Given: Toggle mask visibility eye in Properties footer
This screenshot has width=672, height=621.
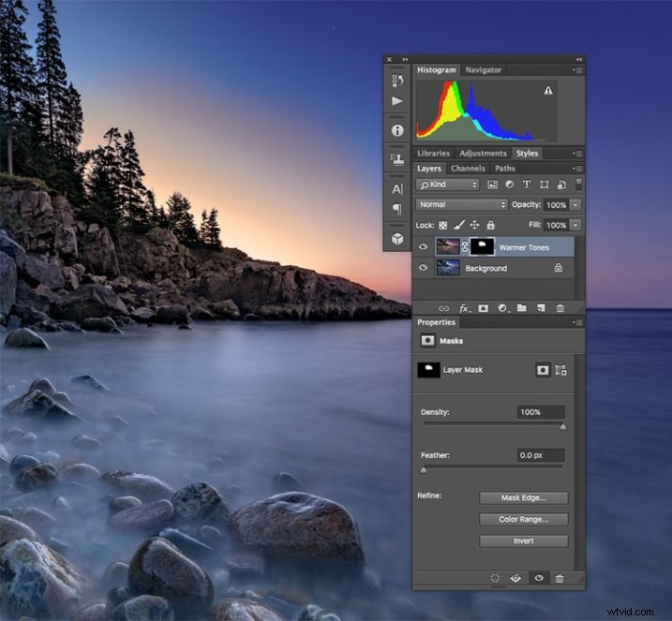Looking at the screenshot, I should [539, 578].
